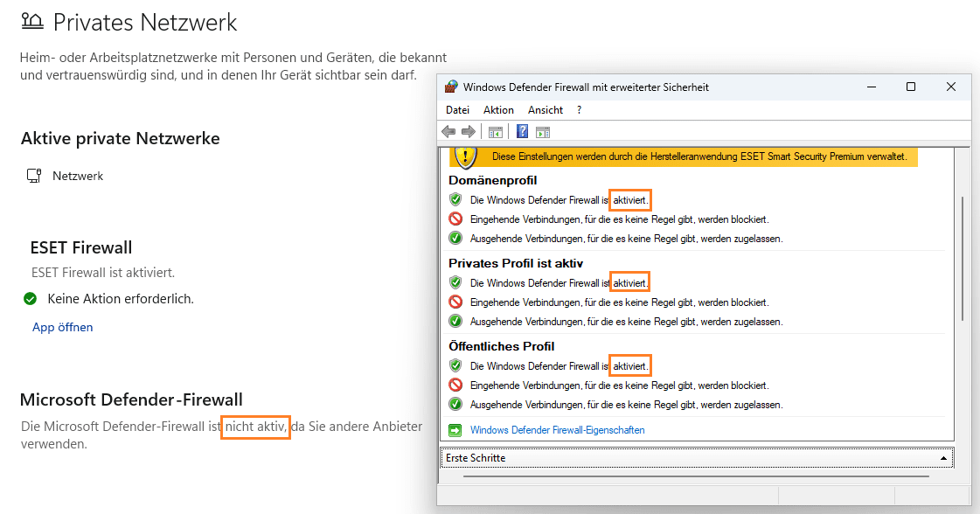Click the vertical scrollbar in the firewall overview
The height and width of the screenshot is (514, 980).
[x=963, y=259]
